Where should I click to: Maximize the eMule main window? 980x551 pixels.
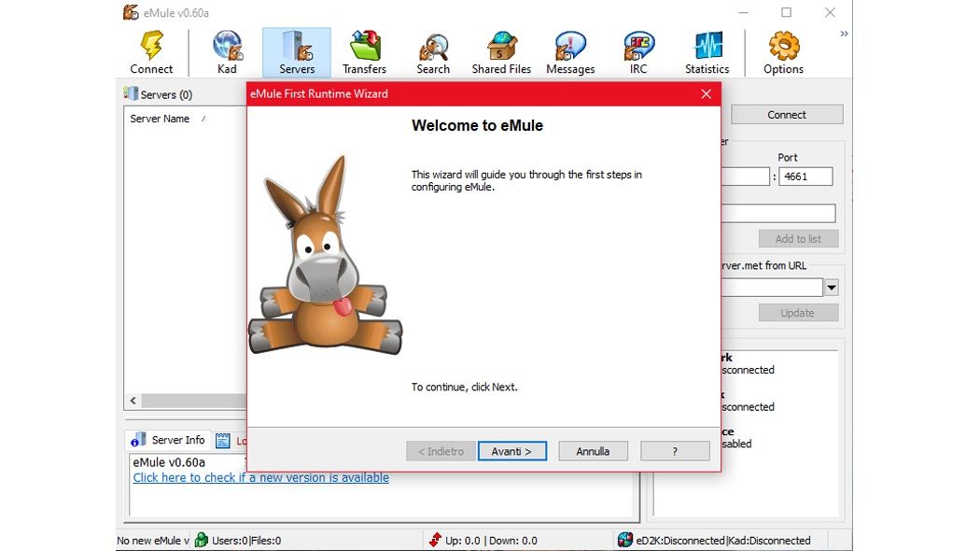pos(786,12)
